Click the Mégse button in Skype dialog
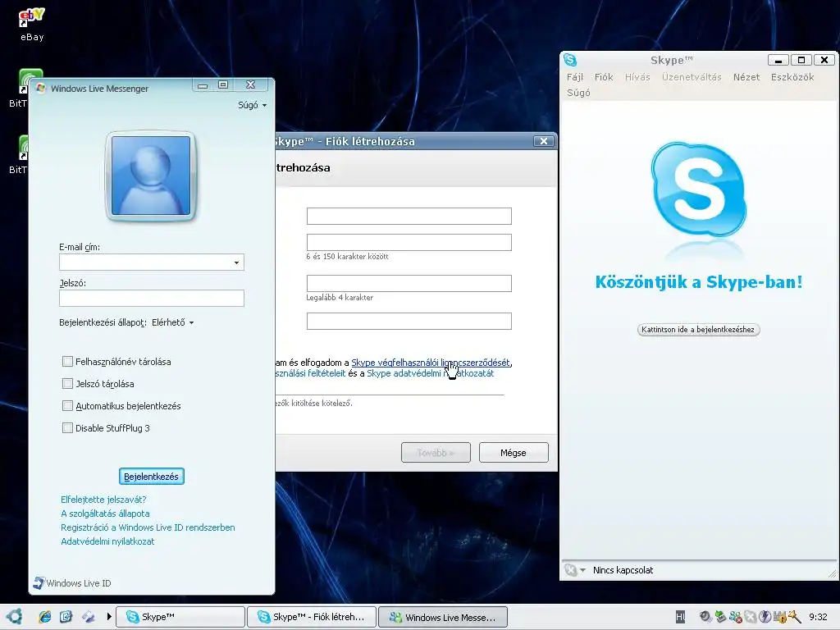This screenshot has height=630, width=840. 514,453
